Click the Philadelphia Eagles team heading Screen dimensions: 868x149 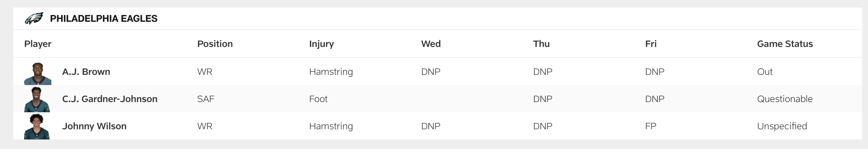103,18
